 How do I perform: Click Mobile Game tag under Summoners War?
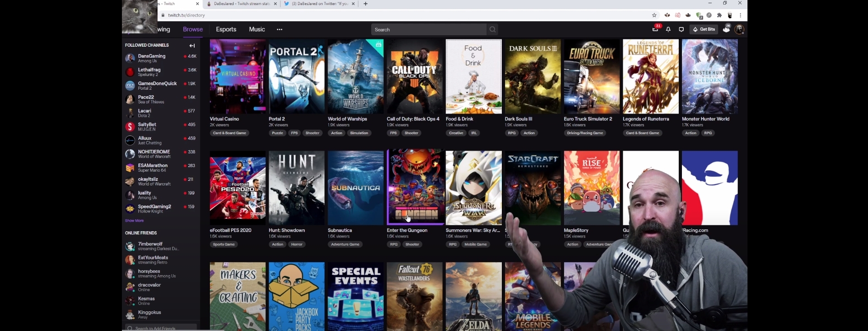click(476, 244)
